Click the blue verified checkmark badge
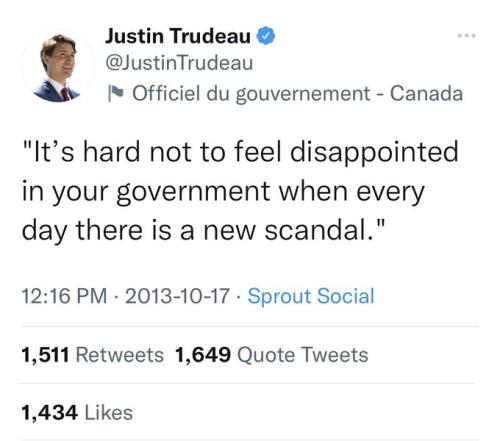Screen dimensions: 500x441 click(266, 36)
